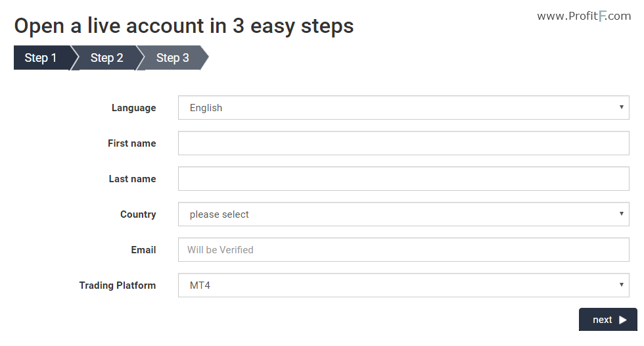Click the Language dropdown arrow
The width and height of the screenshot is (644, 346).
[622, 107]
